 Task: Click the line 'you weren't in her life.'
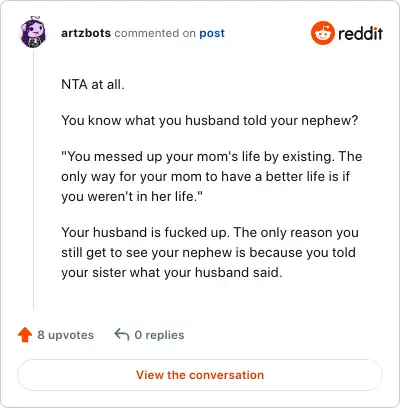pyautogui.click(x=132, y=197)
